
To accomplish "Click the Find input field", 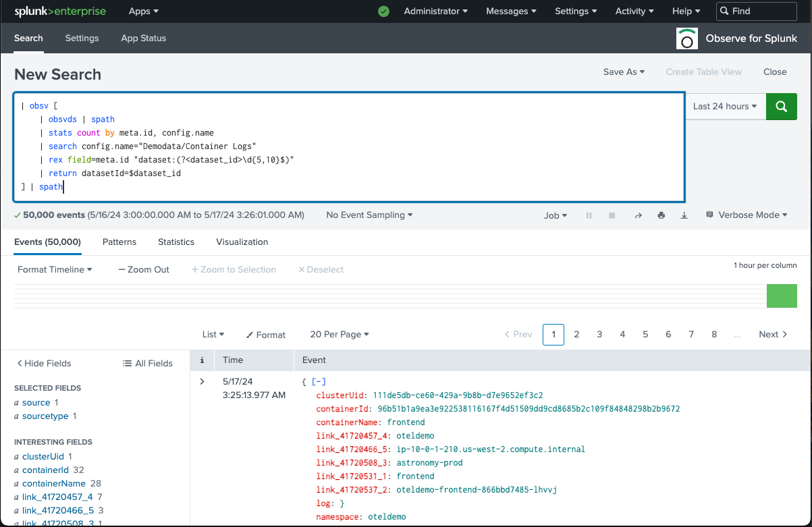I will tap(757, 11).
